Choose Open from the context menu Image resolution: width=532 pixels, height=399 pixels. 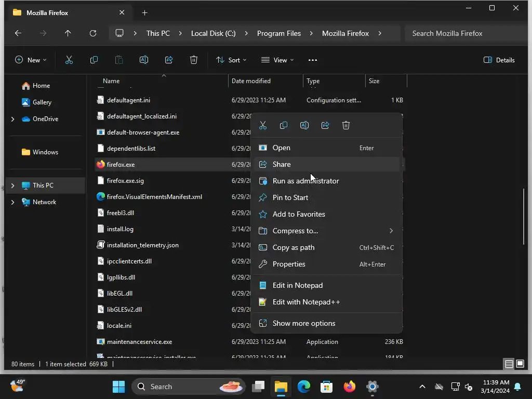[326, 148]
